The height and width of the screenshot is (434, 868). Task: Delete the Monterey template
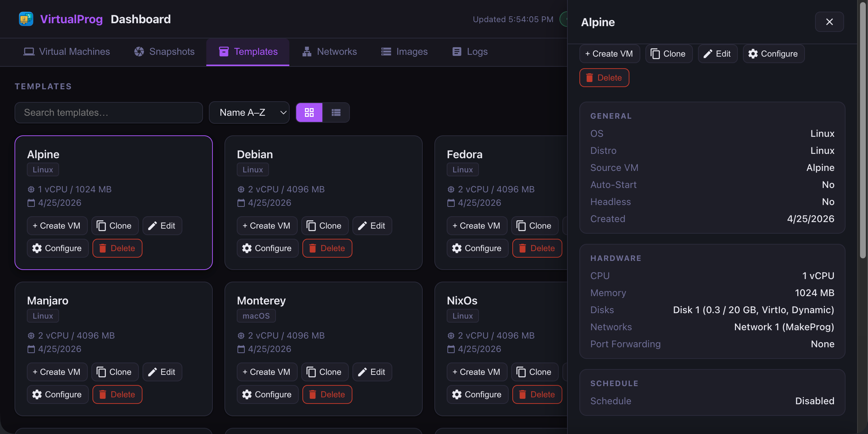327,394
